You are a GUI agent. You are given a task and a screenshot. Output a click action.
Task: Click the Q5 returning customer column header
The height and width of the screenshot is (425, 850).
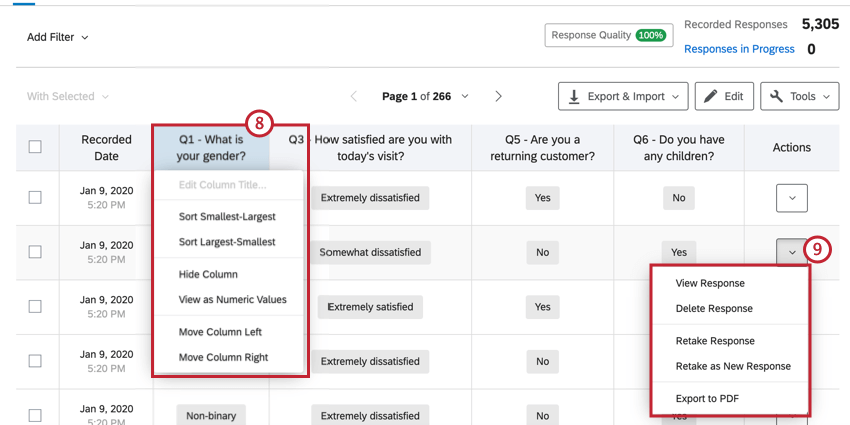[542, 147]
